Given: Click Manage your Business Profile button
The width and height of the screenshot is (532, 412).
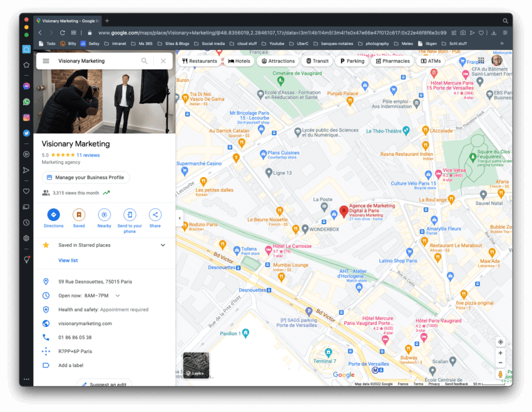Looking at the screenshot, I should pos(86,177).
